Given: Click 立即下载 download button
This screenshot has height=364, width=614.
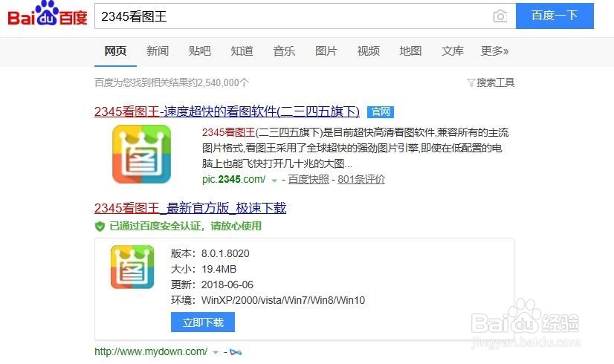Looking at the screenshot, I should point(203,322).
